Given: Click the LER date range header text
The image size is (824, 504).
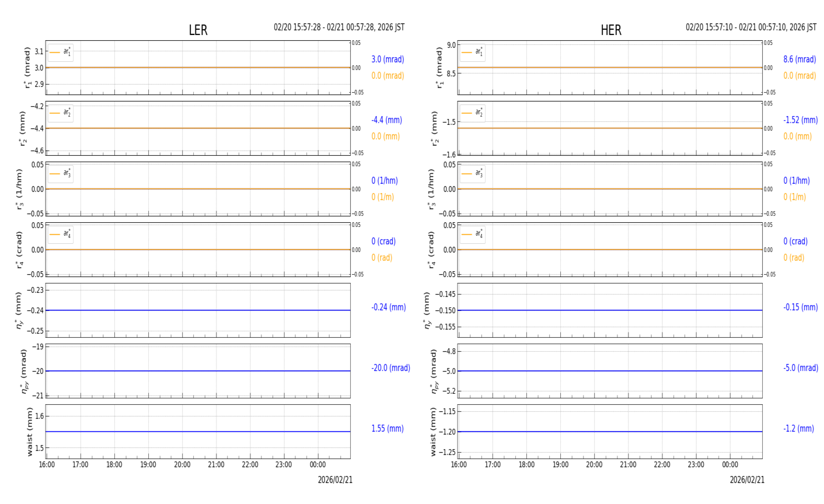Looking at the screenshot, I should [339, 27].
